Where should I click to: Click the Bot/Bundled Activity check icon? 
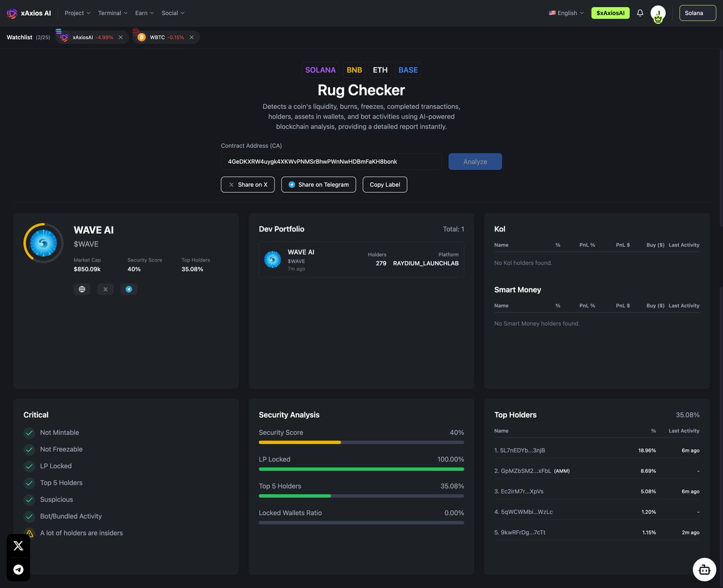pyautogui.click(x=29, y=516)
